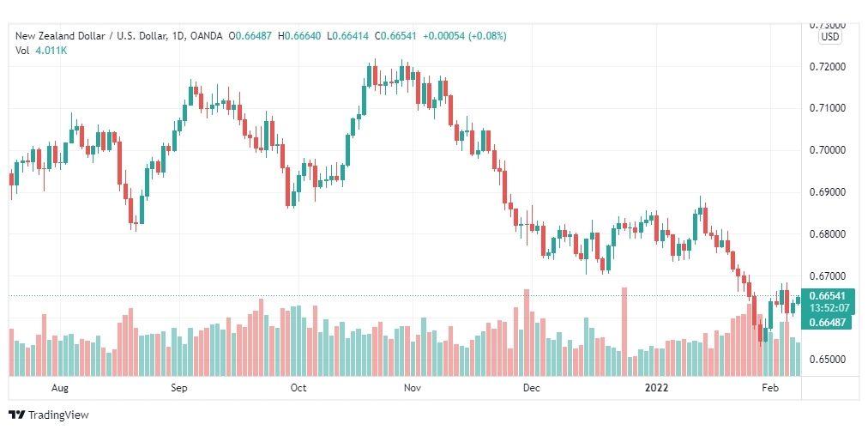Screen dimensions: 868x430
Task: Click the USD currency label
Action: (x=829, y=37)
